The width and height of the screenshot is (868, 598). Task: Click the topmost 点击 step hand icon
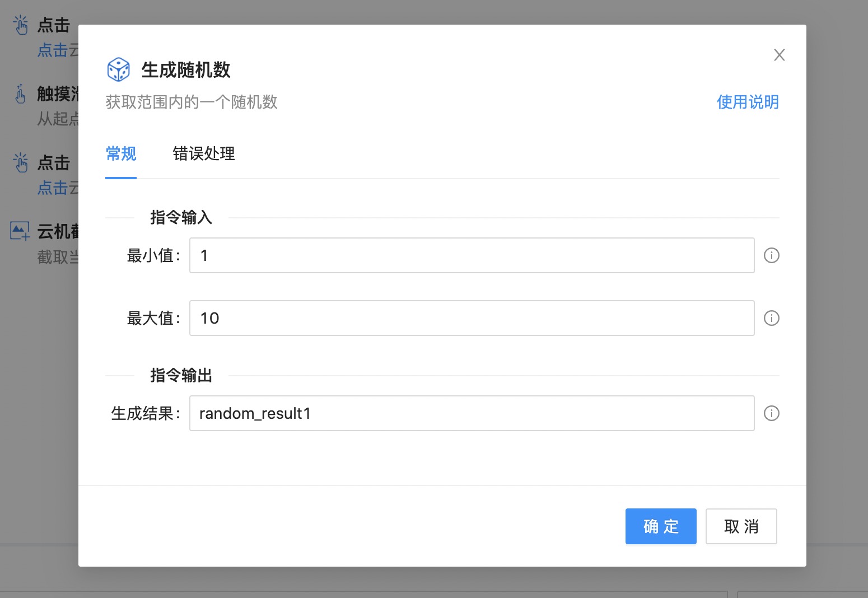click(x=21, y=25)
